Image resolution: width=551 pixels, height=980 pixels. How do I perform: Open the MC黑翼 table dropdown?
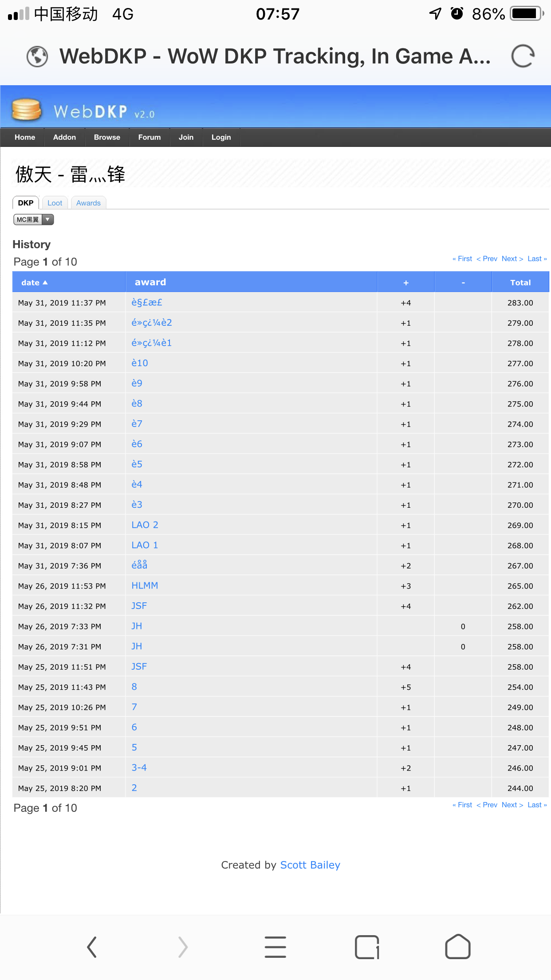(33, 220)
